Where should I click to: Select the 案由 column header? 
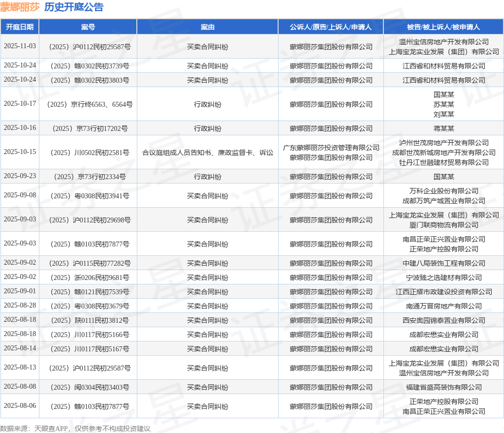click(207, 27)
